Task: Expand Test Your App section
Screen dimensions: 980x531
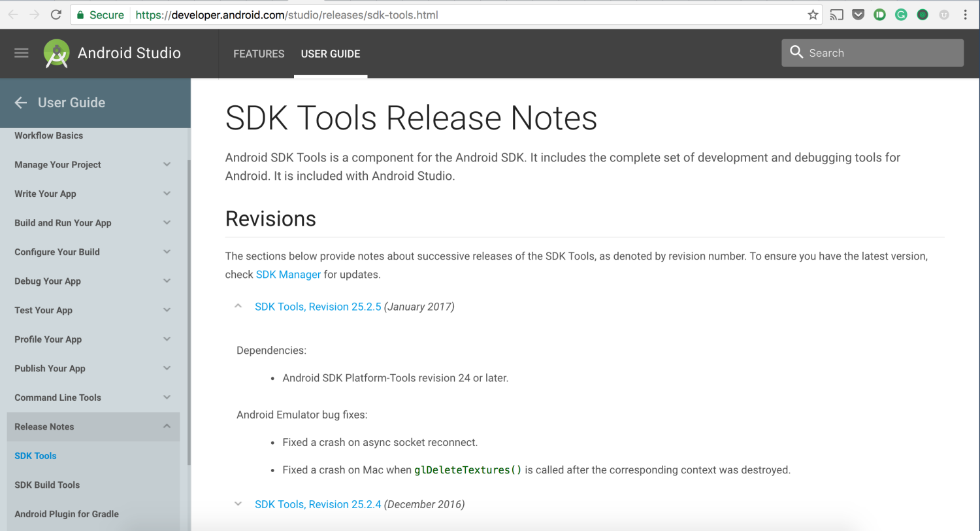Action: [167, 310]
